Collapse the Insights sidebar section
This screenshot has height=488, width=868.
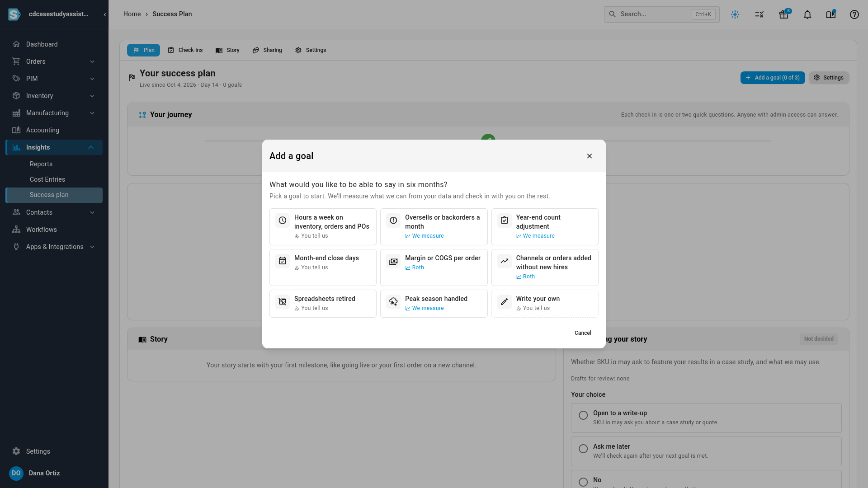click(54, 147)
